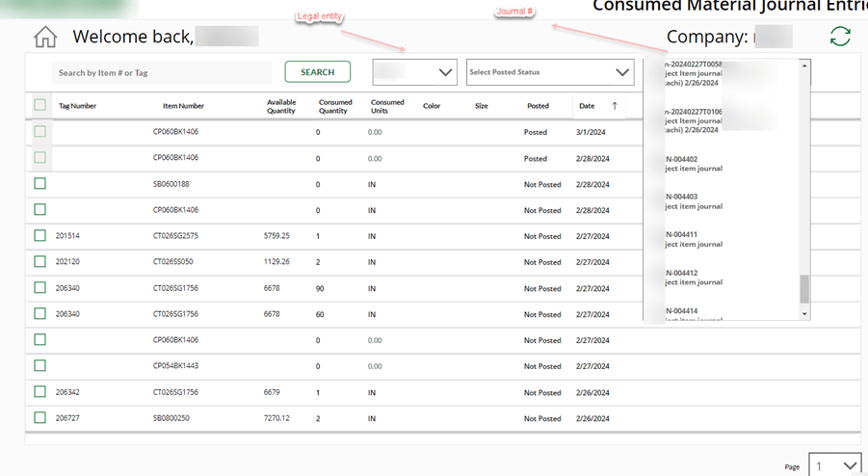
Task: Click the Home icon
Action: [x=45, y=38]
